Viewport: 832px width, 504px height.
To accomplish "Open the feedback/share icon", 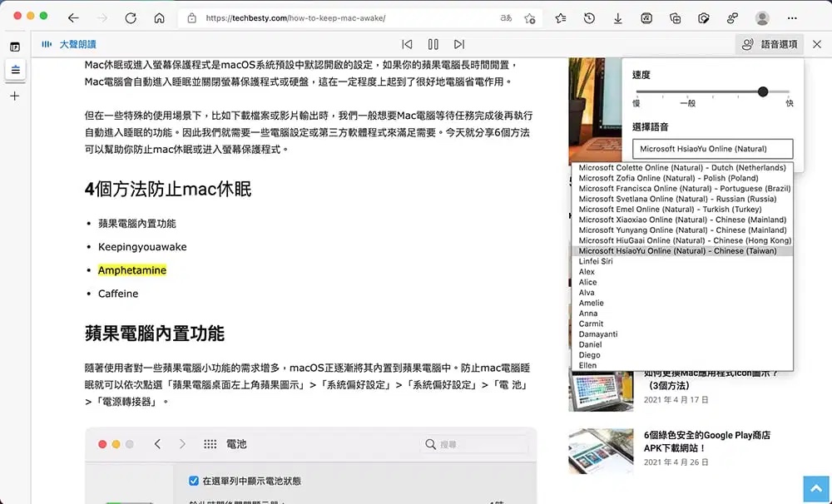I will click(x=732, y=18).
